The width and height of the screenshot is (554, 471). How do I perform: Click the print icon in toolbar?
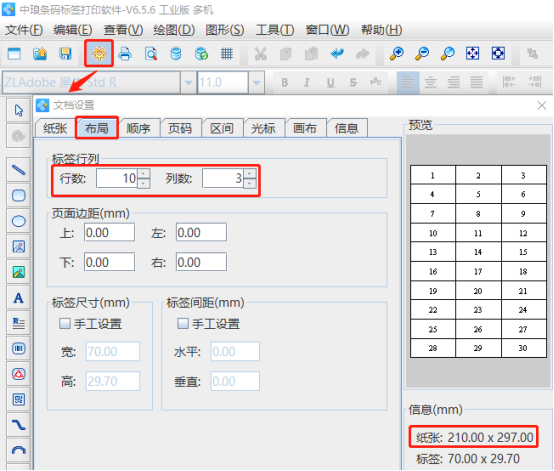pos(125,54)
